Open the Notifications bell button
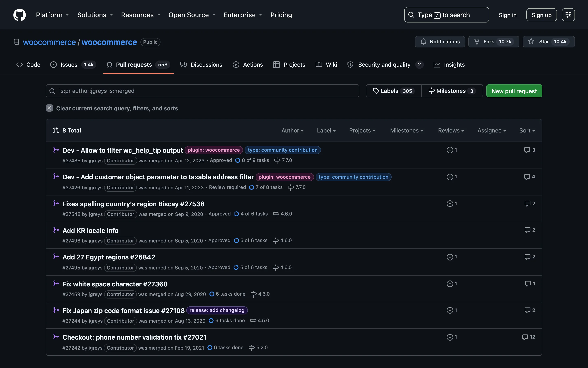The width and height of the screenshot is (588, 368). (440, 42)
